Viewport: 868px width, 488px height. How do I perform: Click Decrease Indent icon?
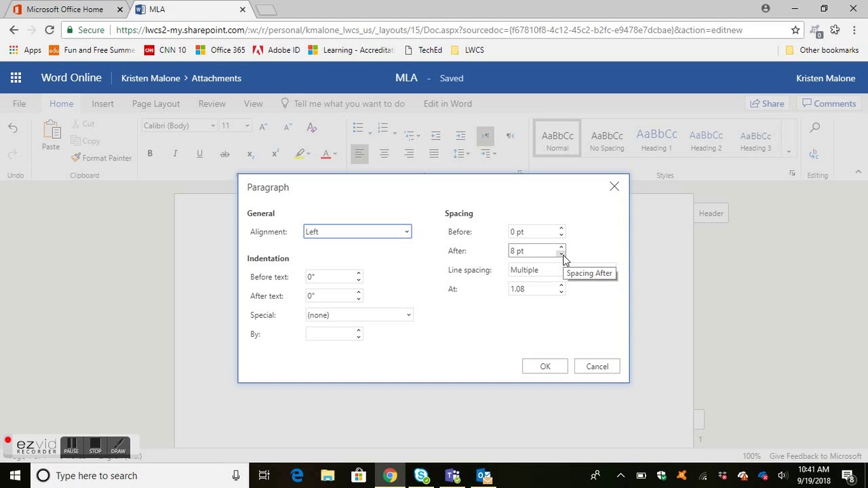435,135
